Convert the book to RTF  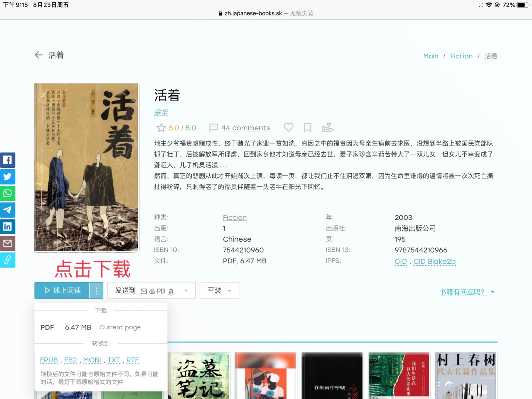[x=133, y=360]
